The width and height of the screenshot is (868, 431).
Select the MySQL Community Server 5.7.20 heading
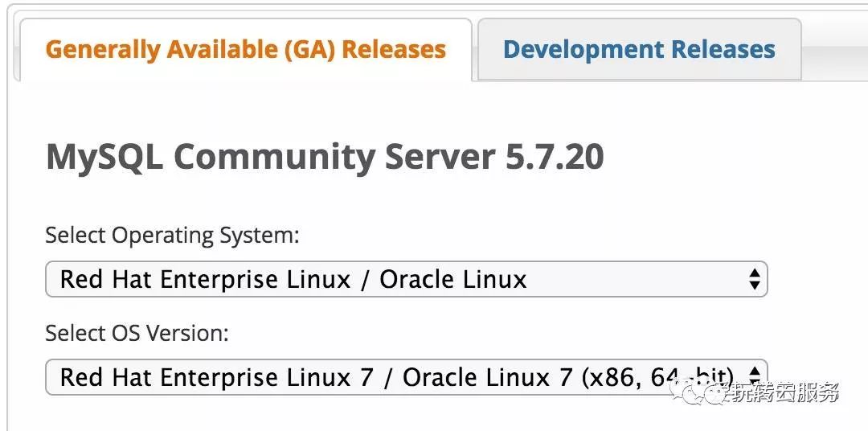coord(325,157)
